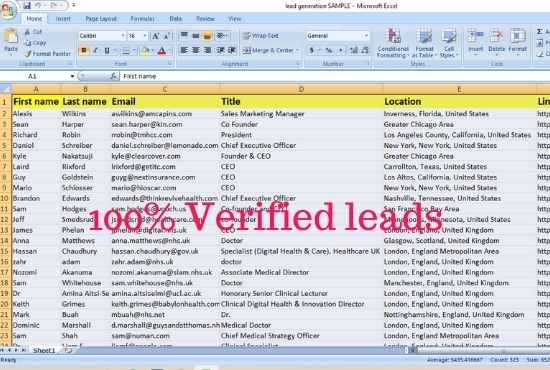
Task: Open the Name Box dropdown arrow
Action: coord(72,76)
